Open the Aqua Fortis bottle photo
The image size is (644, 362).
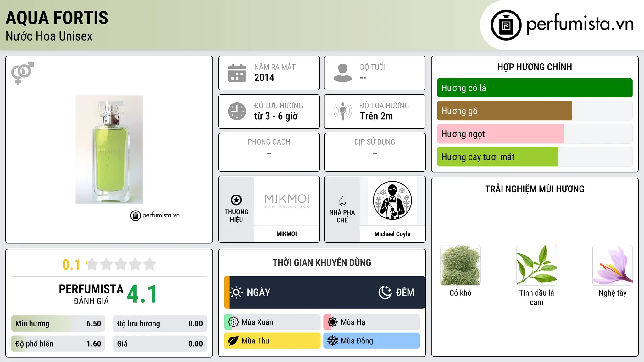109,150
